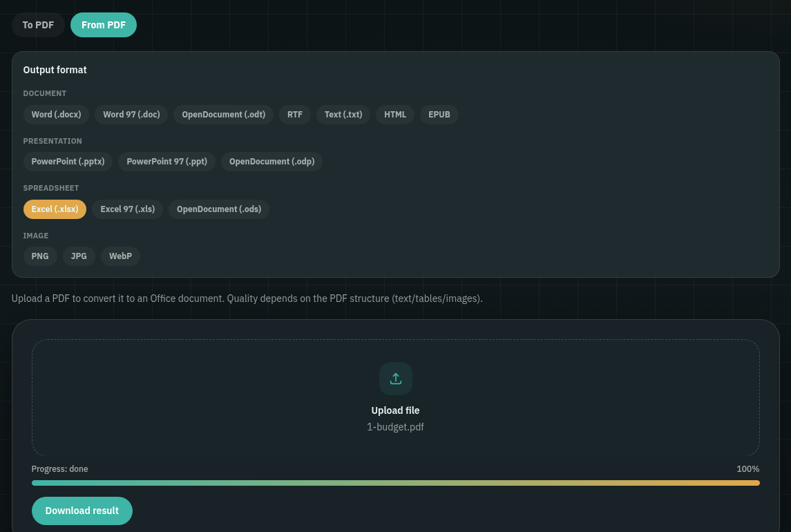Choose Word 97 (.doc) output format
791x532 pixels.
[132, 115]
